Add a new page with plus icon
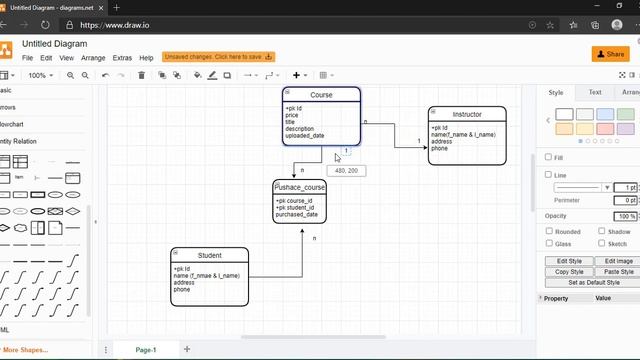Viewport: 640px width, 360px height. click(x=187, y=349)
